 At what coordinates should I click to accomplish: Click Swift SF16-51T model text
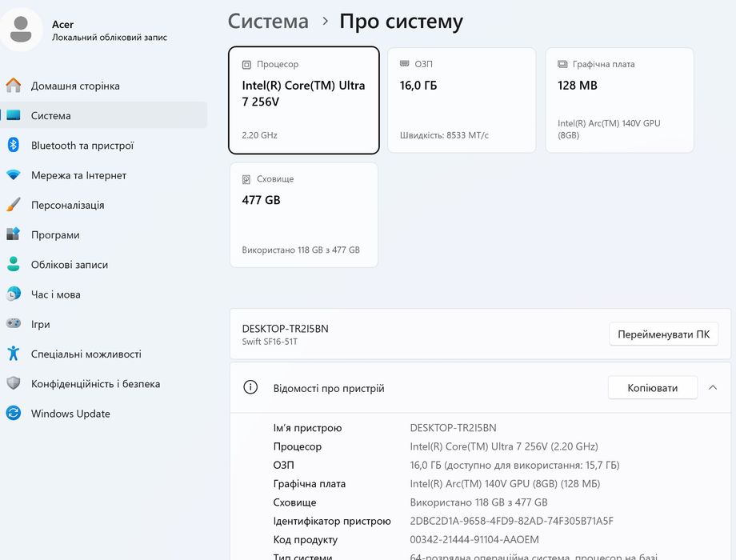(x=270, y=342)
